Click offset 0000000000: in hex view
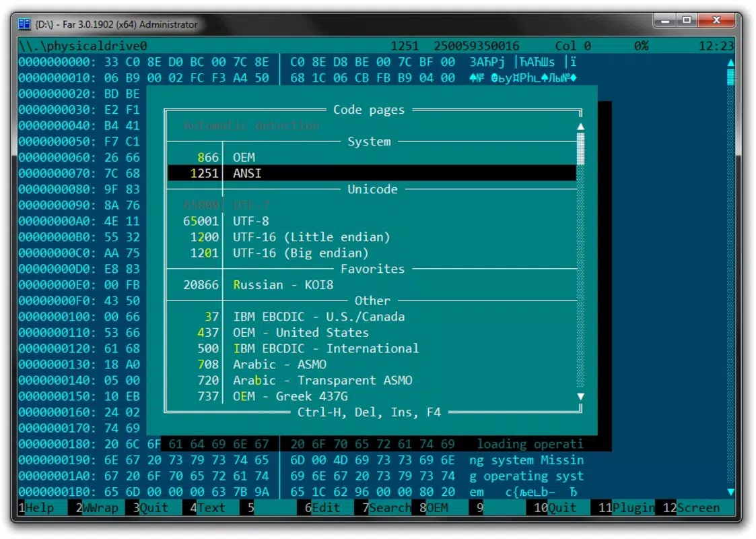 coord(57,62)
